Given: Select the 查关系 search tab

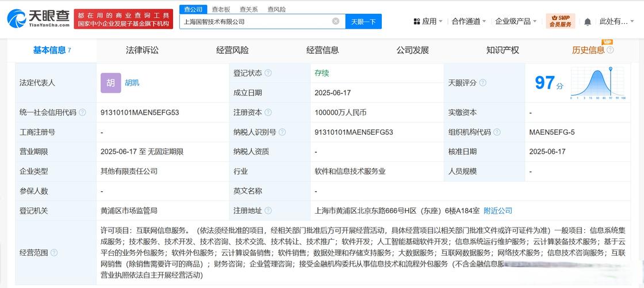Looking at the screenshot, I should (x=248, y=9).
